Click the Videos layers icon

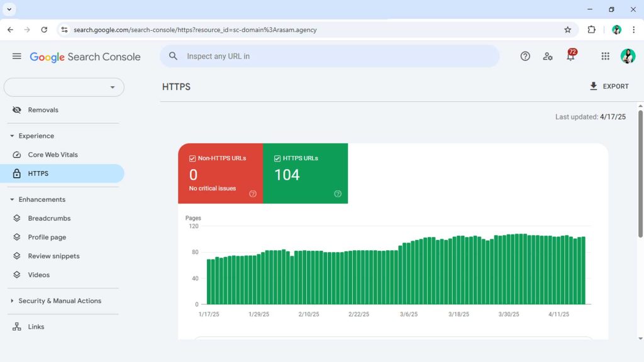click(x=17, y=275)
